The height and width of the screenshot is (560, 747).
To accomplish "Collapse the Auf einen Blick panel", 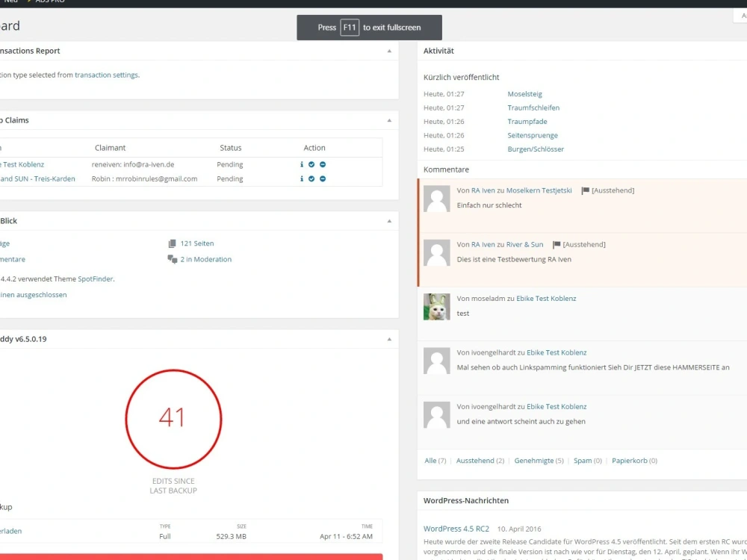I will click(x=389, y=221).
